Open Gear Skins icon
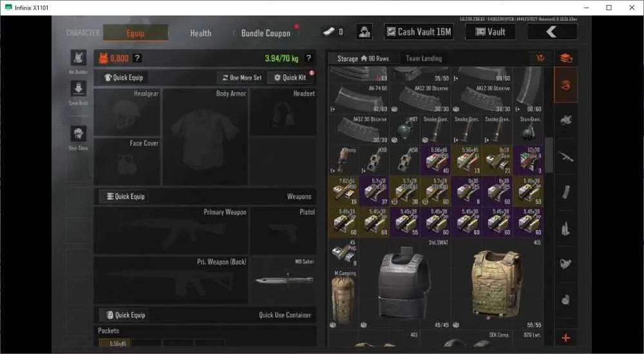 click(78, 133)
